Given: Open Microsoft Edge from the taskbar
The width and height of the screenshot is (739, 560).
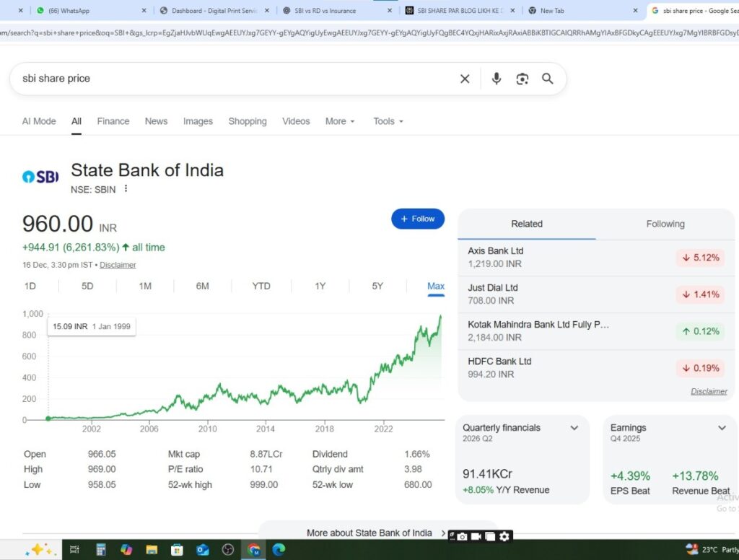Looking at the screenshot, I should 279,549.
